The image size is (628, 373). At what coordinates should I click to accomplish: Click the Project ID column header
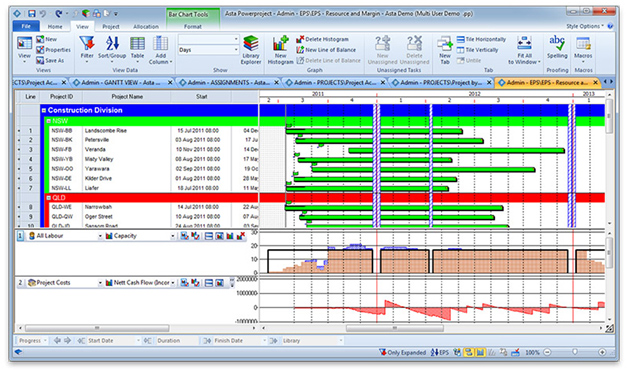[61, 97]
